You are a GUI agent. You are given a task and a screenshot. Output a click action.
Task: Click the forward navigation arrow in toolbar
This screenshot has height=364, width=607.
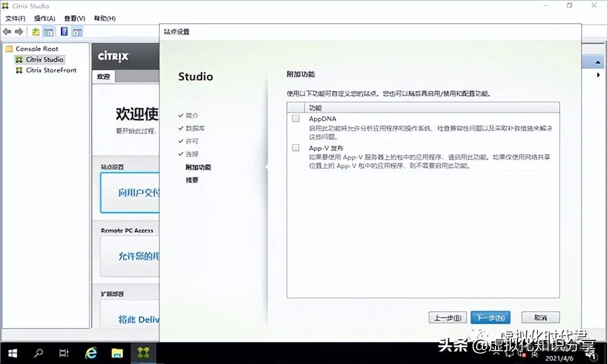18,31
